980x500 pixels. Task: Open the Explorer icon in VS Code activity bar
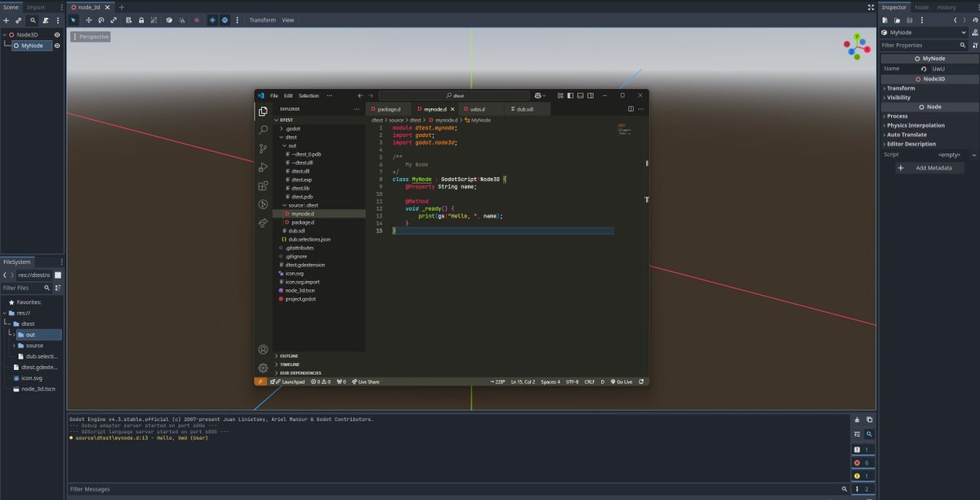(x=263, y=111)
